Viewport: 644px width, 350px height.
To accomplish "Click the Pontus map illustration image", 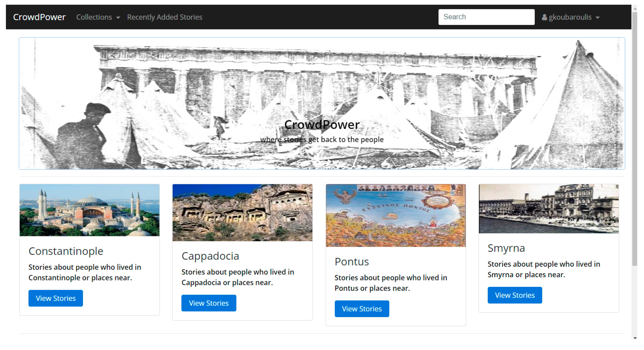I will (x=396, y=215).
